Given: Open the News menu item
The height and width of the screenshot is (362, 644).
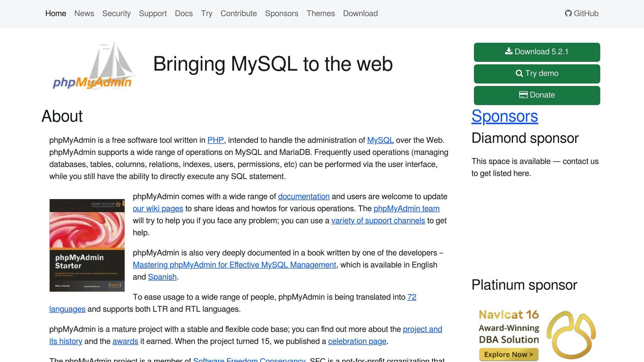Looking at the screenshot, I should (x=84, y=14).
